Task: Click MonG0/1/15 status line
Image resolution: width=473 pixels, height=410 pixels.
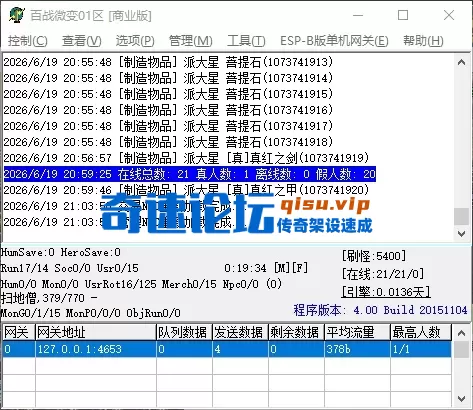Action: (x=91, y=313)
